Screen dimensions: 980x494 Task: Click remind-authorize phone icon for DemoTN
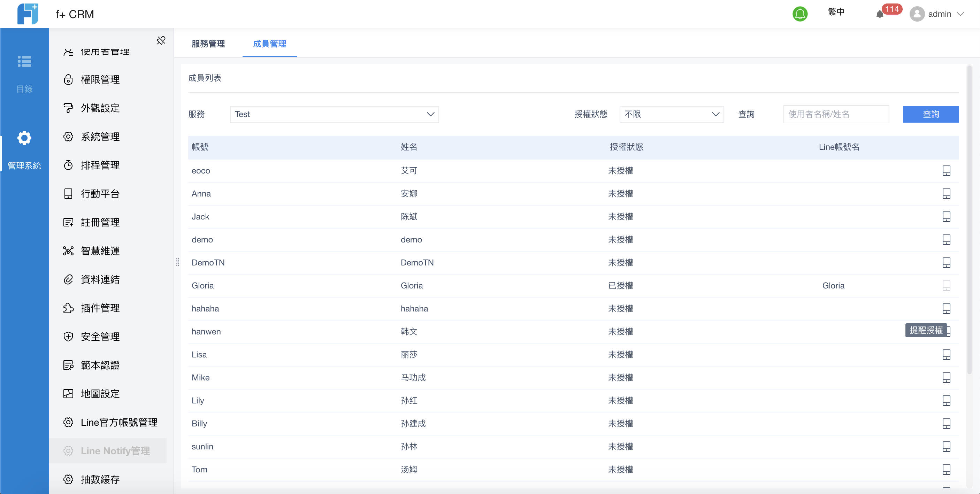click(946, 263)
